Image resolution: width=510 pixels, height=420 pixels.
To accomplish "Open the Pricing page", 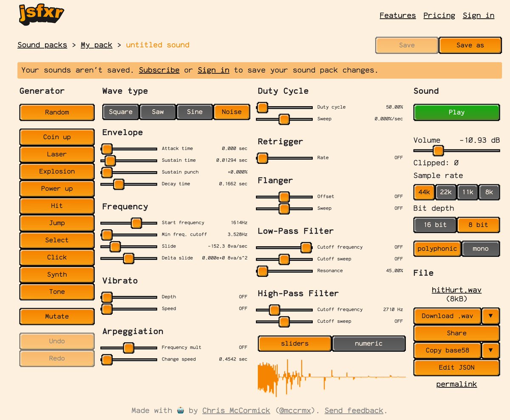I will pyautogui.click(x=439, y=15).
